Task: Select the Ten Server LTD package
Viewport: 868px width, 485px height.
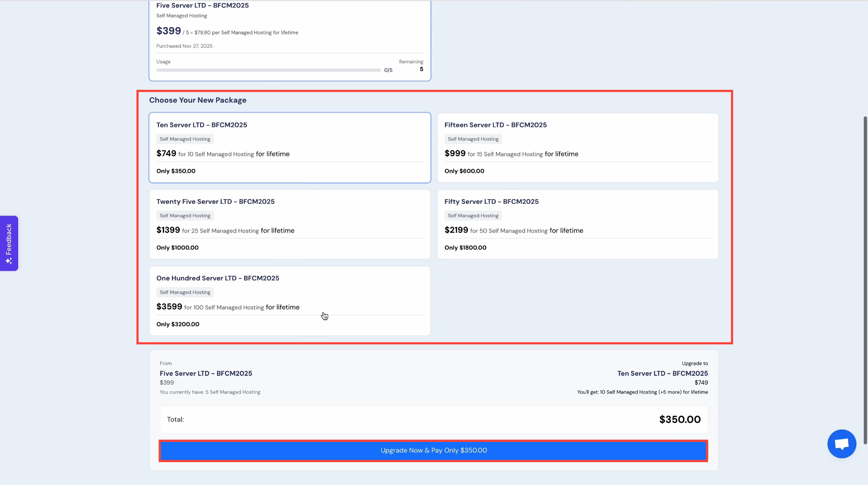Action: 289,147
